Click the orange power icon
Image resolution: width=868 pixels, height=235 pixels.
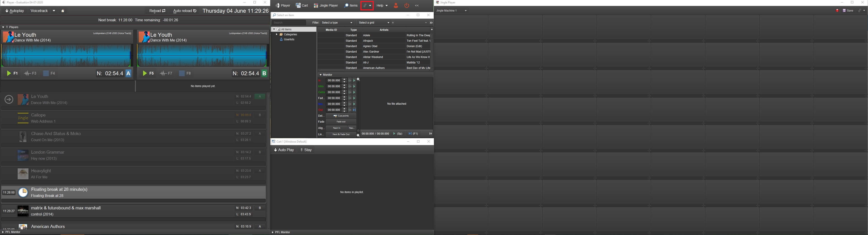[x=407, y=5]
